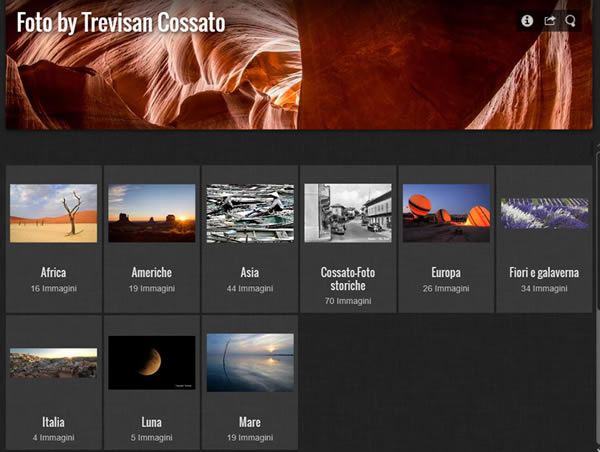Image resolution: width=600 pixels, height=452 pixels.
Task: Open the Mare seascape thumbnail
Action: click(250, 363)
